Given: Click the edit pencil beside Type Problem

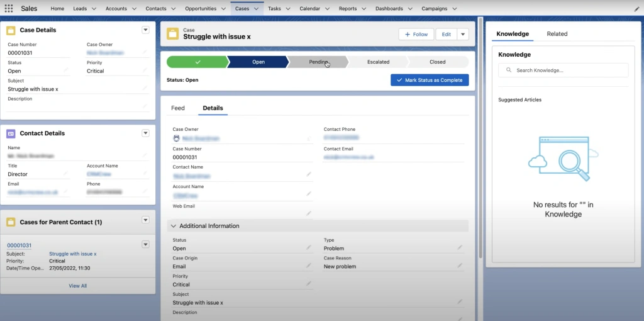Looking at the screenshot, I should tap(460, 247).
